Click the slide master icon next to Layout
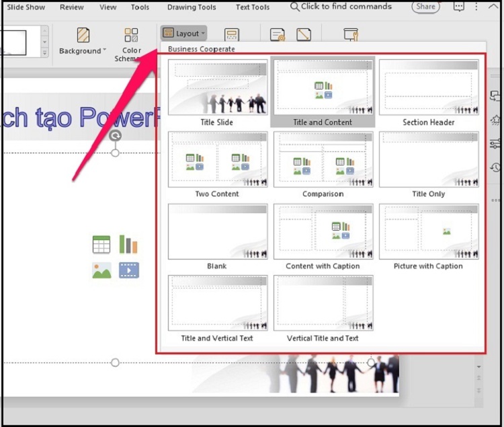 pos(232,34)
